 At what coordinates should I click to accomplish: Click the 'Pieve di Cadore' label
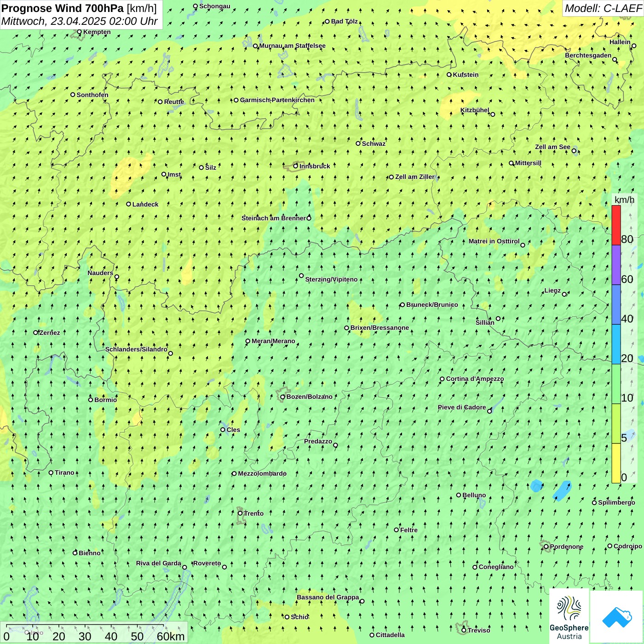[462, 407]
